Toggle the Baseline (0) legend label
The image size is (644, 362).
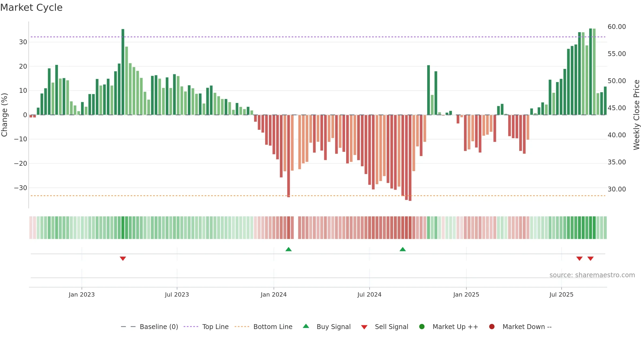click(159, 327)
